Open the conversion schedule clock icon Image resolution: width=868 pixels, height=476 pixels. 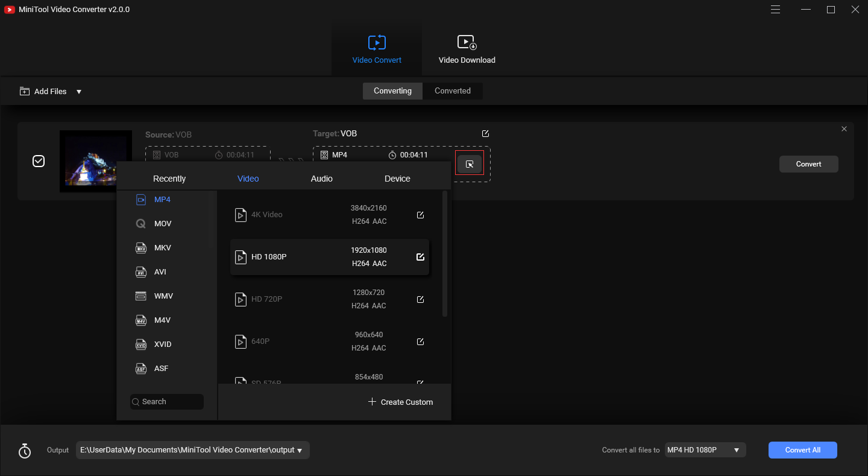point(25,450)
